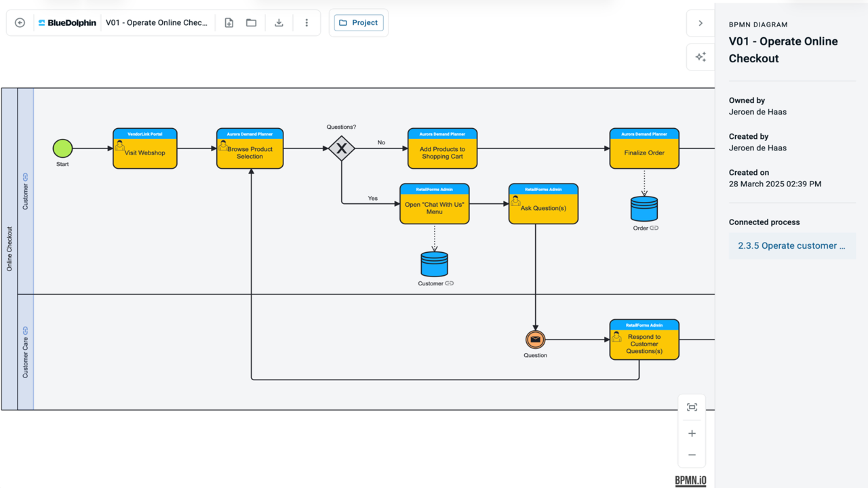
Task: Collapse the side panel with chevron
Action: tap(701, 23)
